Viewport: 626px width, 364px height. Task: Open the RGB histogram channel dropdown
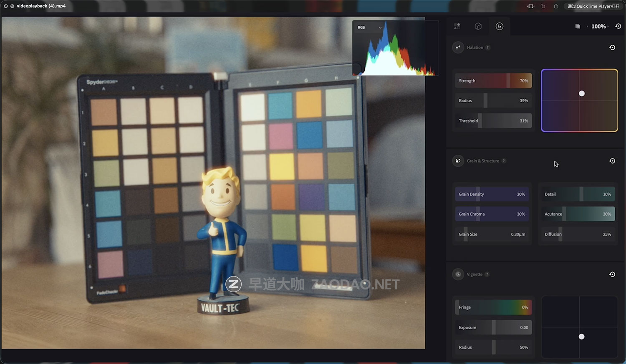coord(369,28)
